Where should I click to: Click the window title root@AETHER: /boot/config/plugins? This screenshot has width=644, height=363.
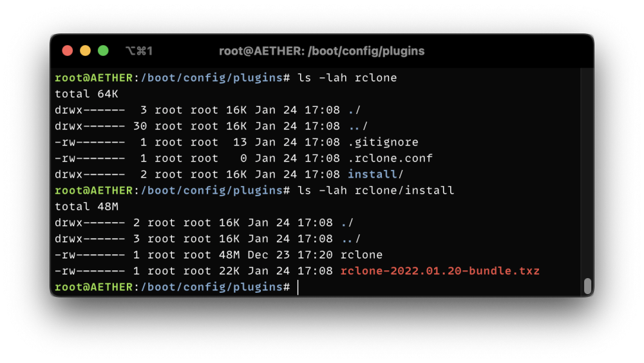tap(321, 51)
